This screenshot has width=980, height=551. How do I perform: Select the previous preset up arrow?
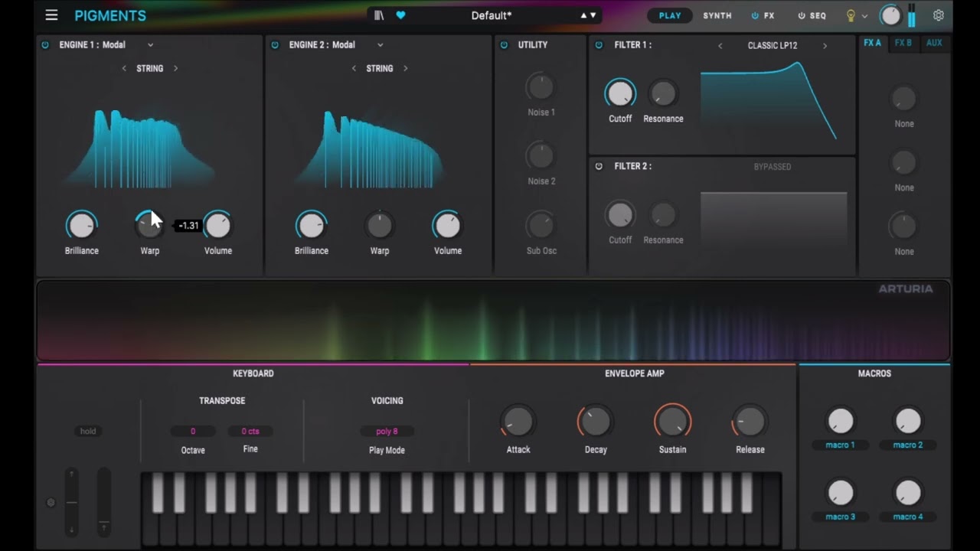point(583,15)
